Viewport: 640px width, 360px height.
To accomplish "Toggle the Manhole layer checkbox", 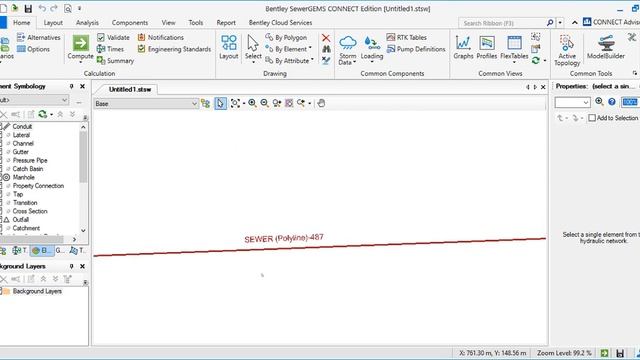I will (x=0, y=178).
